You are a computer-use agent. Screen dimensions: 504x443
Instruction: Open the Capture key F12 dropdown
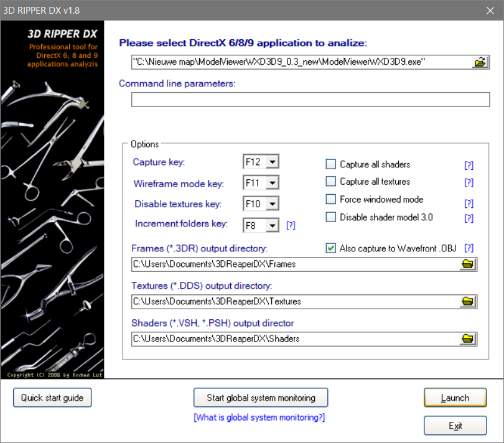click(x=273, y=162)
